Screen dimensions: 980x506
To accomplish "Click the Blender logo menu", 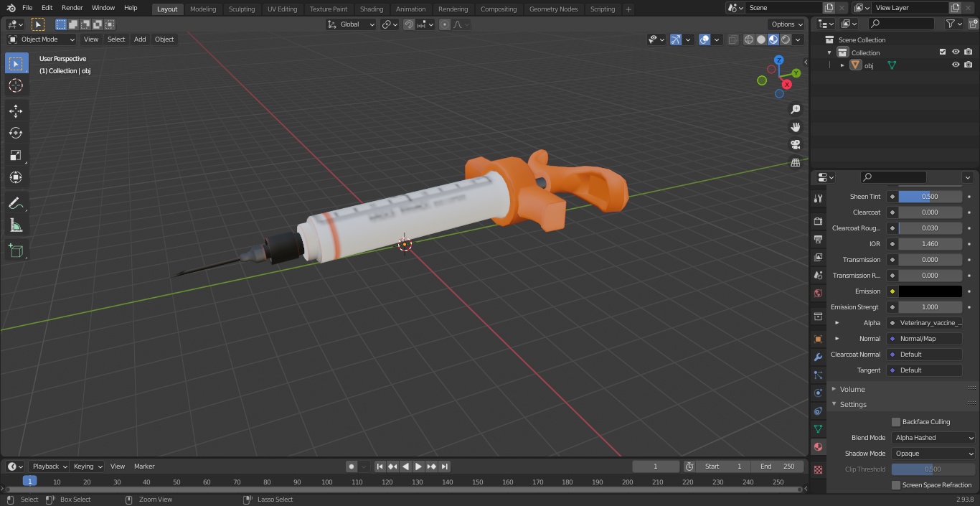I will tap(11, 8).
